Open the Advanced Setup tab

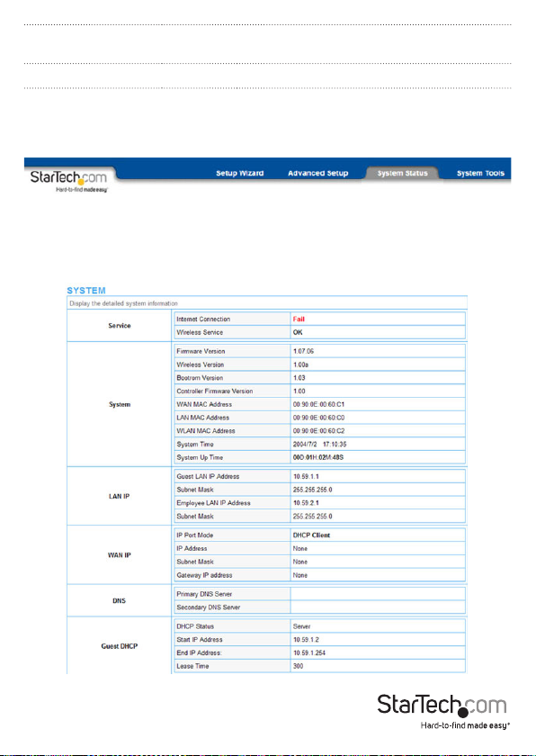(x=317, y=173)
